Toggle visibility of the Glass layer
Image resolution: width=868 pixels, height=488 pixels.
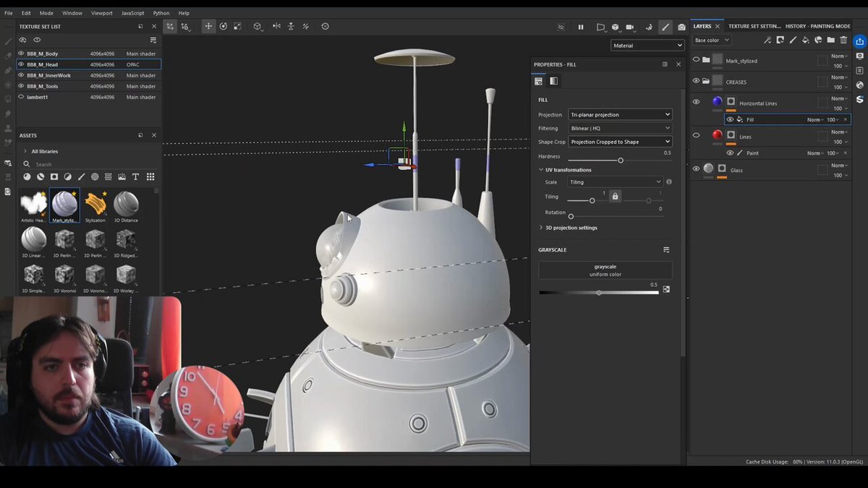point(696,169)
